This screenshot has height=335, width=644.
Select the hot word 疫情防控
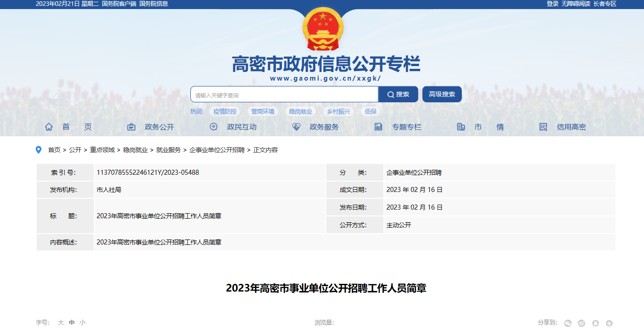[225, 111]
